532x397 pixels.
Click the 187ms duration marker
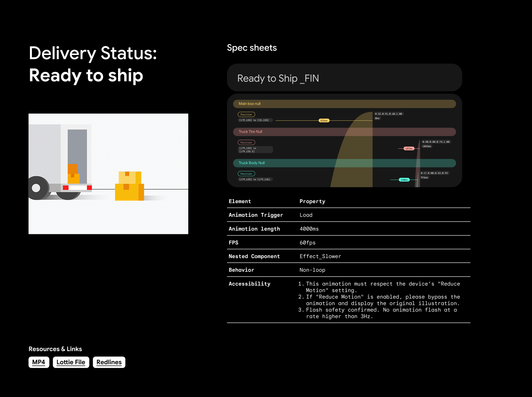click(x=409, y=149)
